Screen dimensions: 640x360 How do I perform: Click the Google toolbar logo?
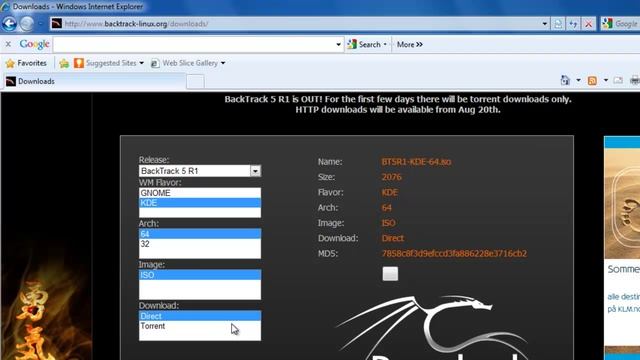34,44
